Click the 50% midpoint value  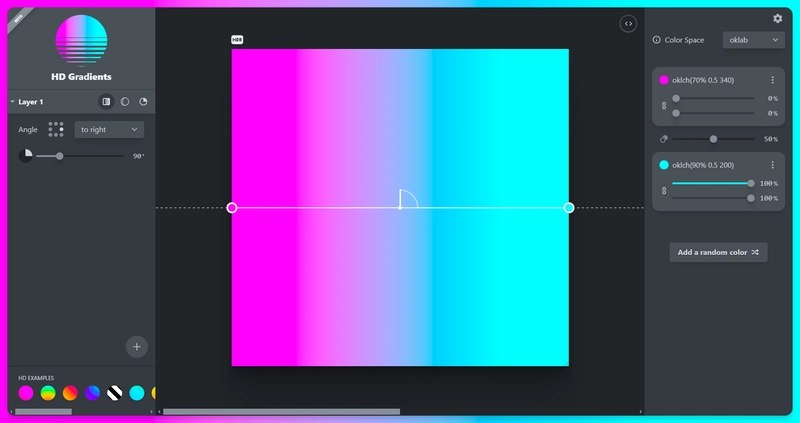click(x=771, y=139)
